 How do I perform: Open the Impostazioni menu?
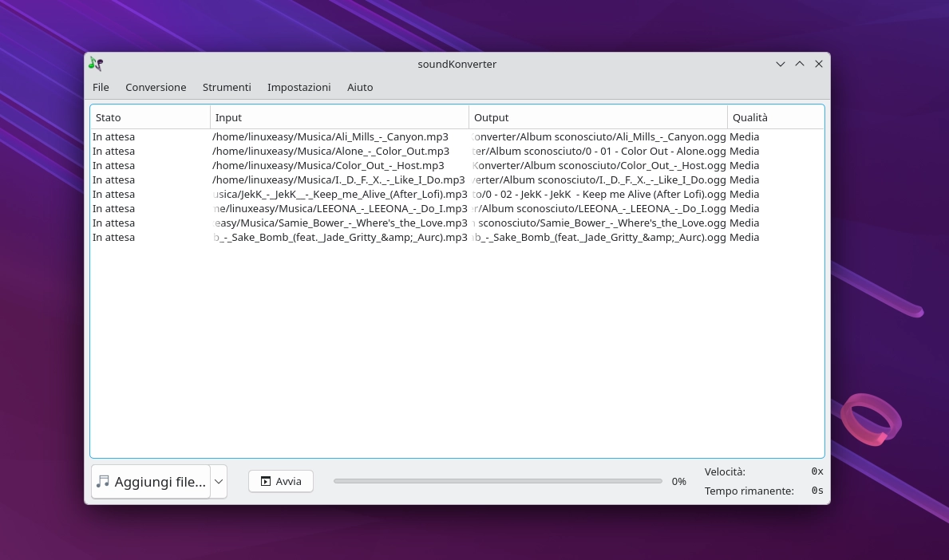(299, 88)
